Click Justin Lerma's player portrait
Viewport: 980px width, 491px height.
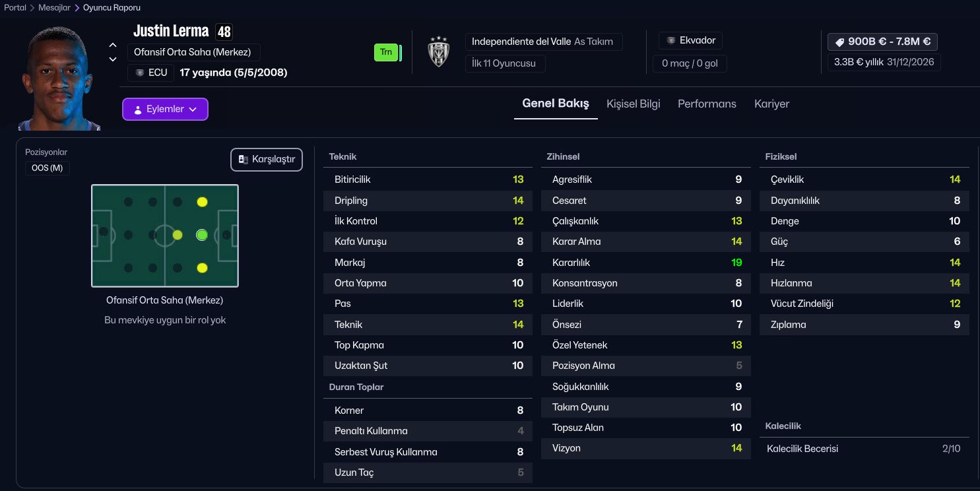point(61,79)
